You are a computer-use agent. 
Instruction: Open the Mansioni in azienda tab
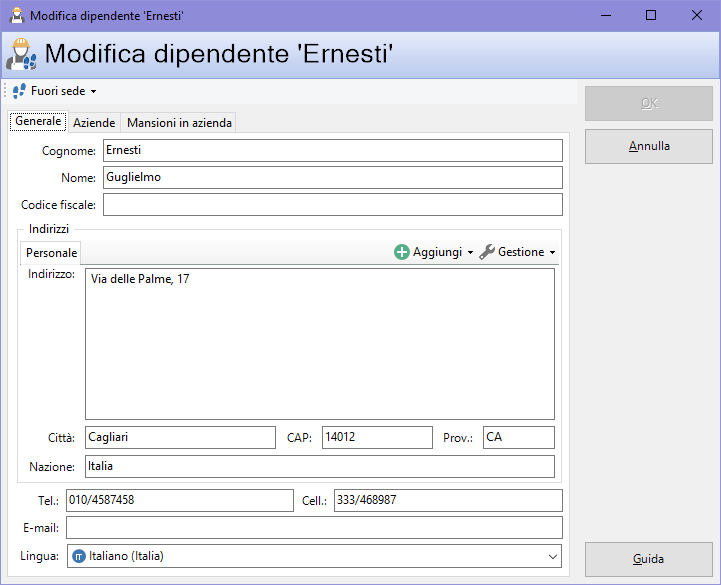179,122
